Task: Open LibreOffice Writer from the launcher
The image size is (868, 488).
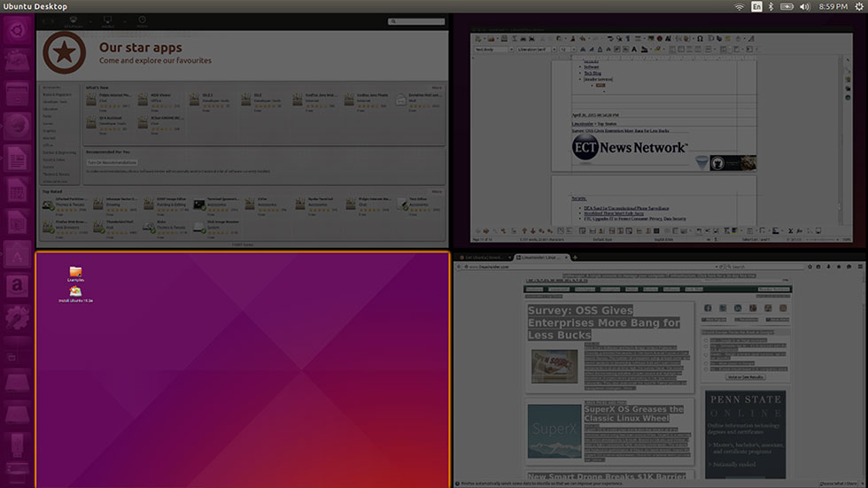Action: [x=17, y=159]
